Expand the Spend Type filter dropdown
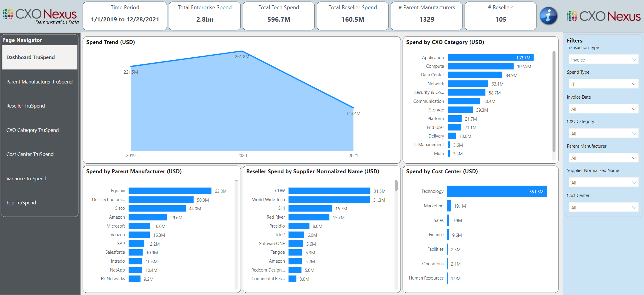Image resolution: width=644 pixels, height=295 pixels. point(603,84)
